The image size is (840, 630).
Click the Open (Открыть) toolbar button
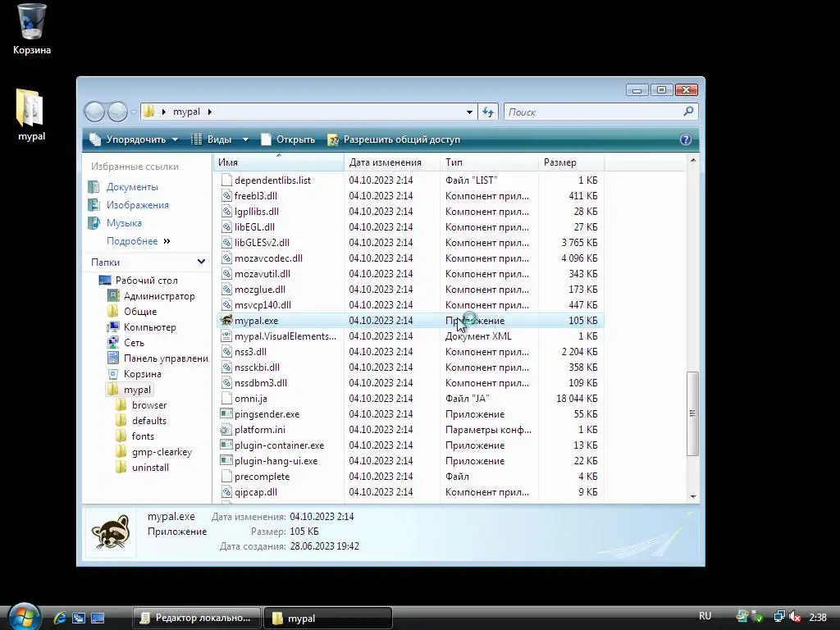click(288, 139)
